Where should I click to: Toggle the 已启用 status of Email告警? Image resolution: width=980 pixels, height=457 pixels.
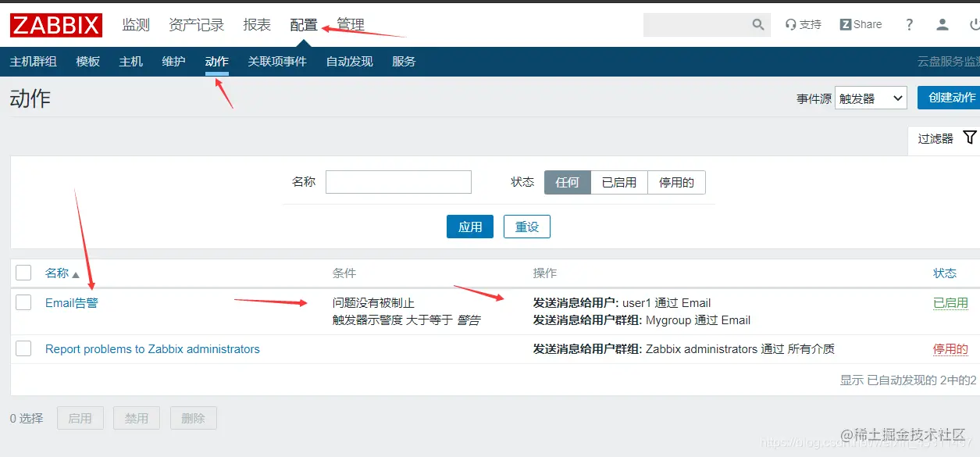click(950, 303)
